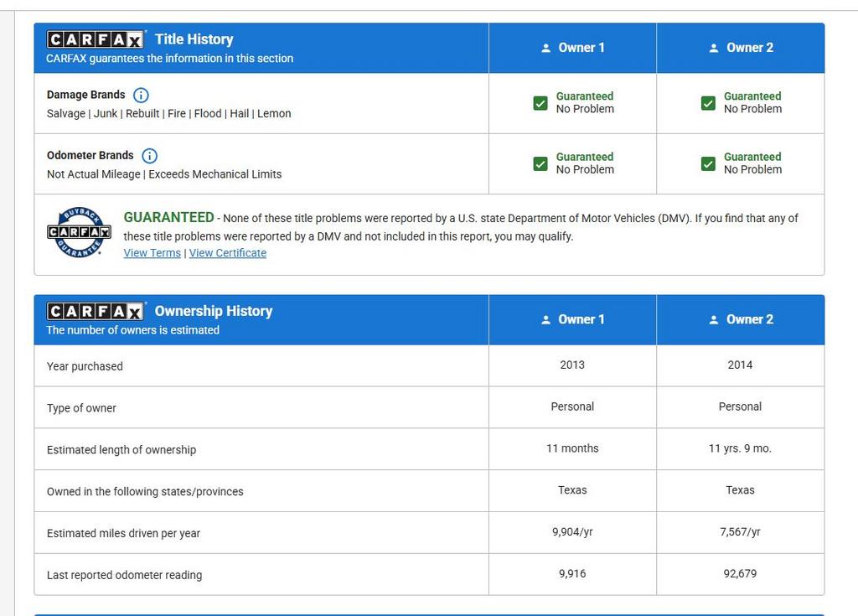
Task: Click the Odometer Brands info icon
Action: pyautogui.click(x=149, y=156)
